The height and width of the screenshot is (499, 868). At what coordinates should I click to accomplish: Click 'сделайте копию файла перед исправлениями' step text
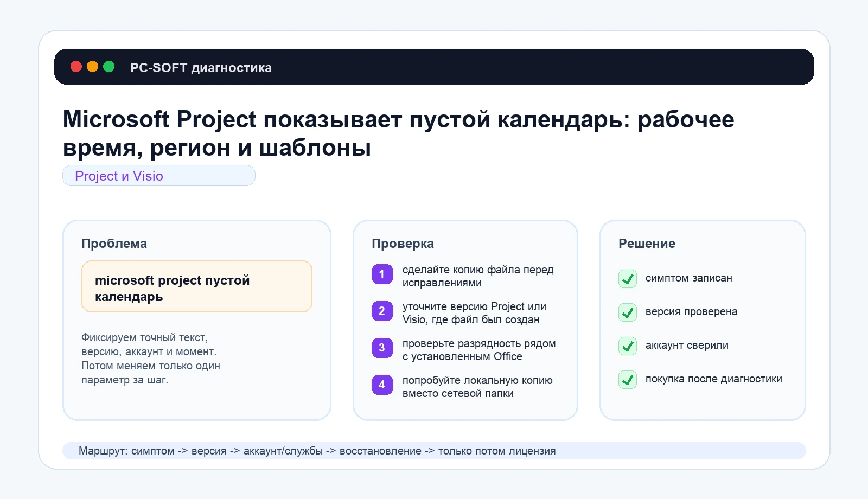click(478, 276)
